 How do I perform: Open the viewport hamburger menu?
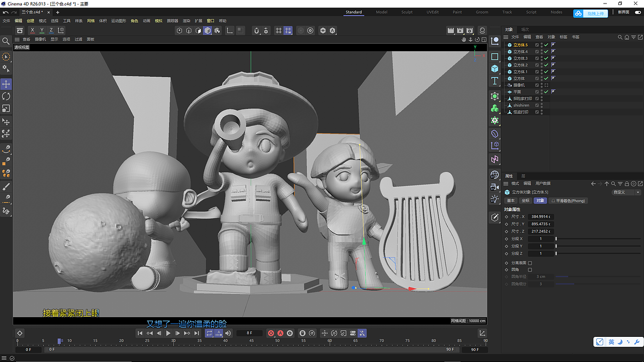(x=17, y=39)
